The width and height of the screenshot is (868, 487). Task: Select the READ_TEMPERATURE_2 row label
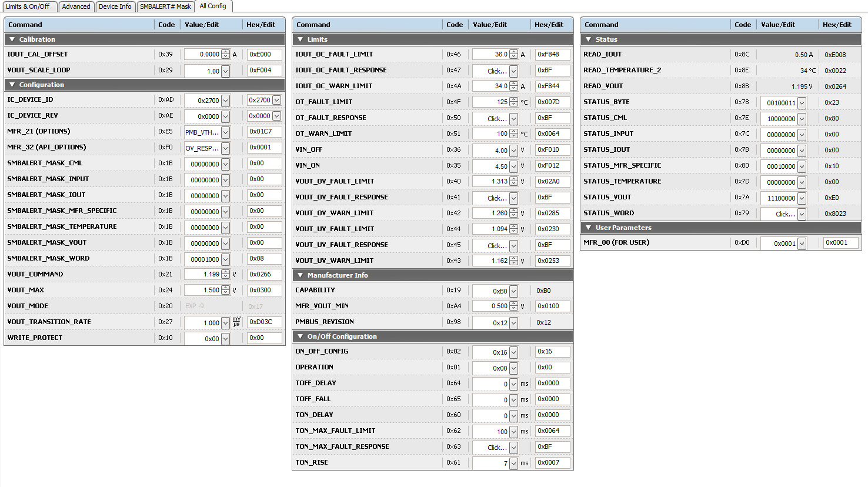coord(622,70)
